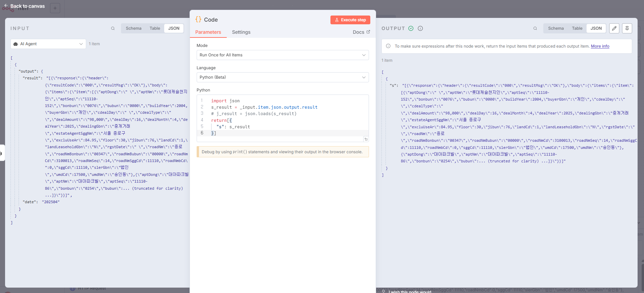
Task: Open the Settings tab
Action: [241, 32]
